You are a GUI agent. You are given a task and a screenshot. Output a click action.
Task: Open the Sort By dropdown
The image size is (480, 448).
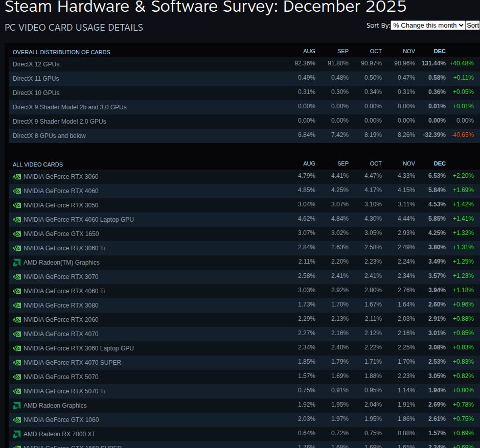428,26
